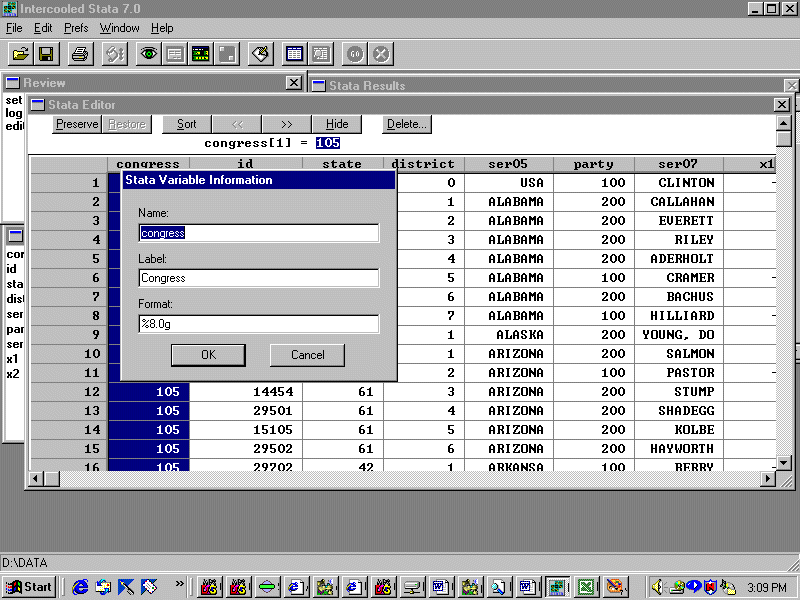Bring the Graph window to front

pos(227,54)
